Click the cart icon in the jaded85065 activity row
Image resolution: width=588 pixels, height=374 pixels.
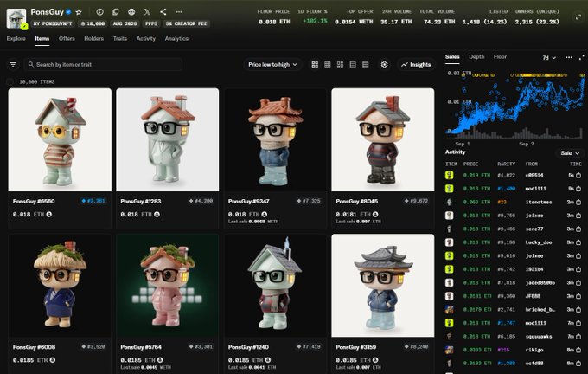pyautogui.click(x=578, y=282)
